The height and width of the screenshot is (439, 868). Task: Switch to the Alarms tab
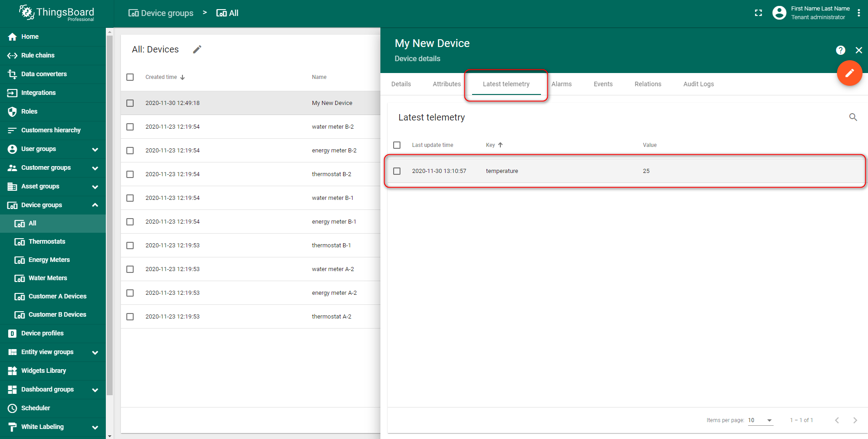561,84
